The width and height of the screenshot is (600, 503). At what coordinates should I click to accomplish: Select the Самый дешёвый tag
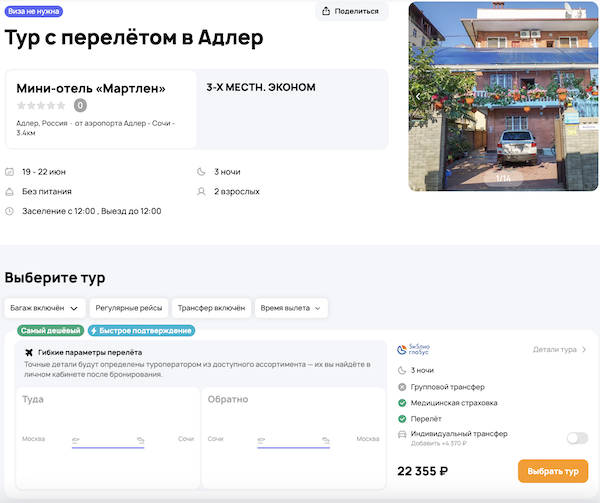click(50, 330)
